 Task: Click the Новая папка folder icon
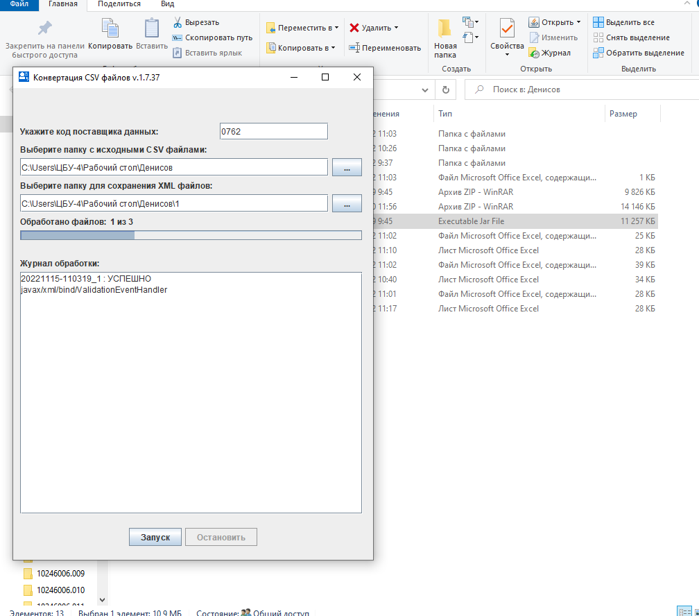click(445, 29)
